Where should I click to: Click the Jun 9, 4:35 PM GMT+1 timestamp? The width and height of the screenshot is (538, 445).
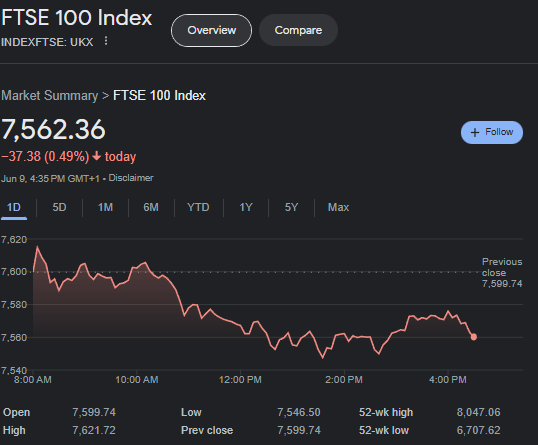[50, 179]
